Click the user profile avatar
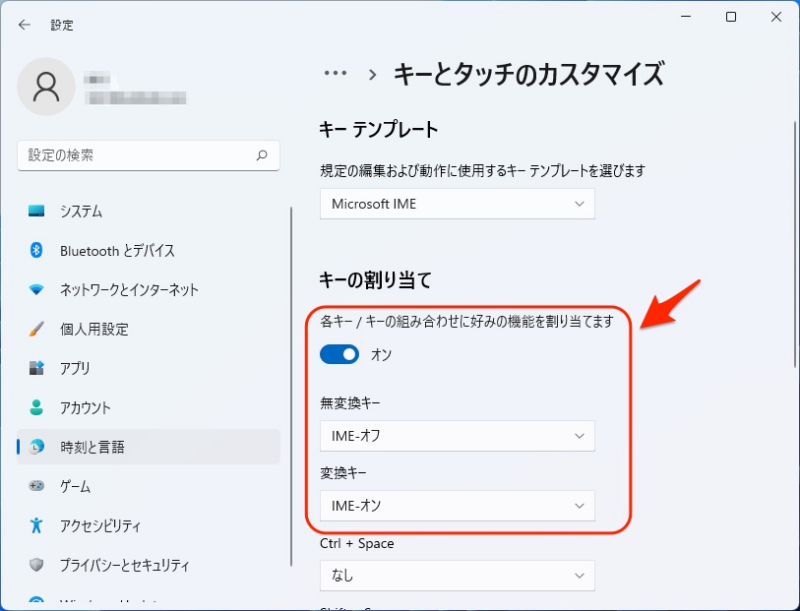This screenshot has width=800, height=611. (46, 87)
